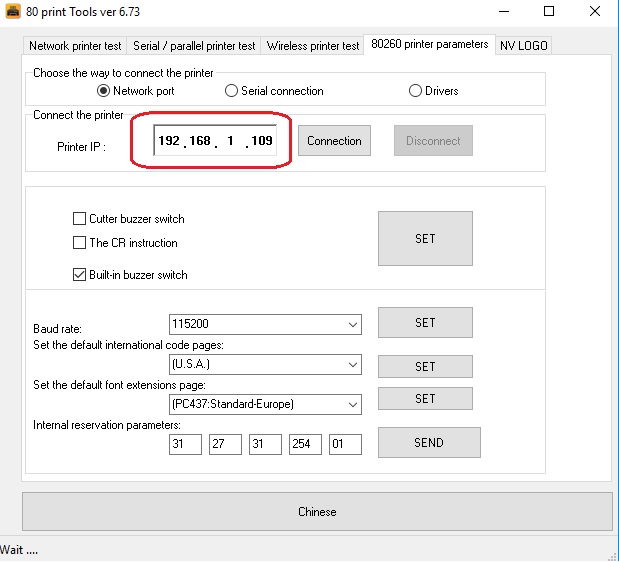Image resolution: width=619 pixels, height=562 pixels.
Task: Switch language with the Chinese button
Action: tap(317, 512)
